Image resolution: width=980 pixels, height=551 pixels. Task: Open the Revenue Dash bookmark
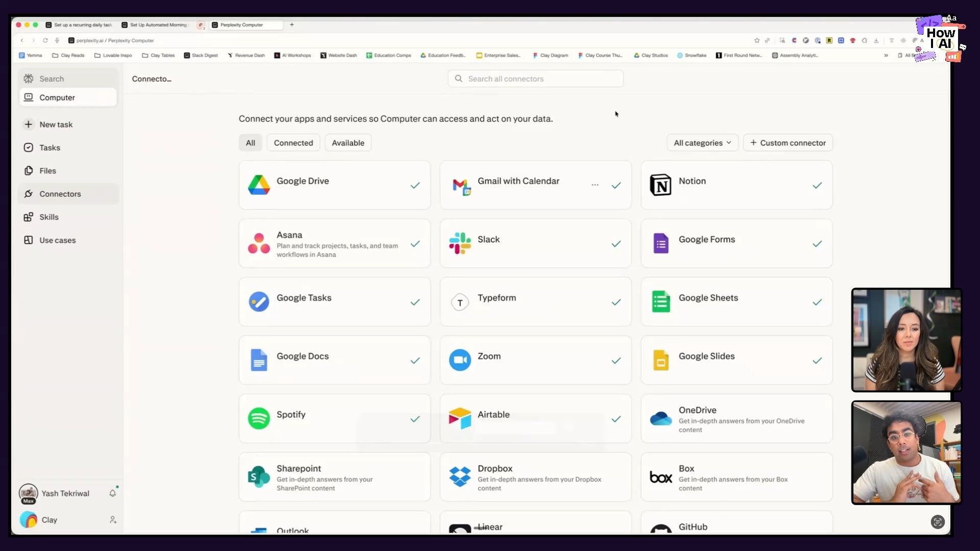246,55
